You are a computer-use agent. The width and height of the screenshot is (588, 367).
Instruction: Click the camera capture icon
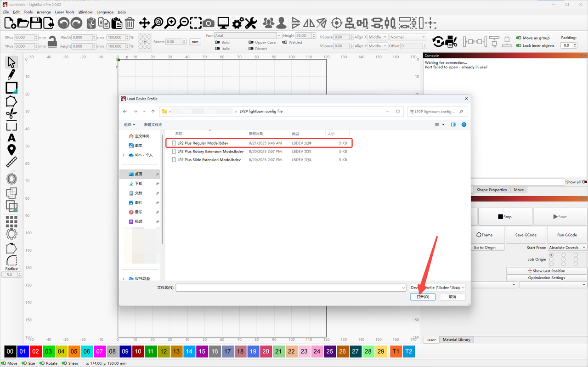pos(209,23)
